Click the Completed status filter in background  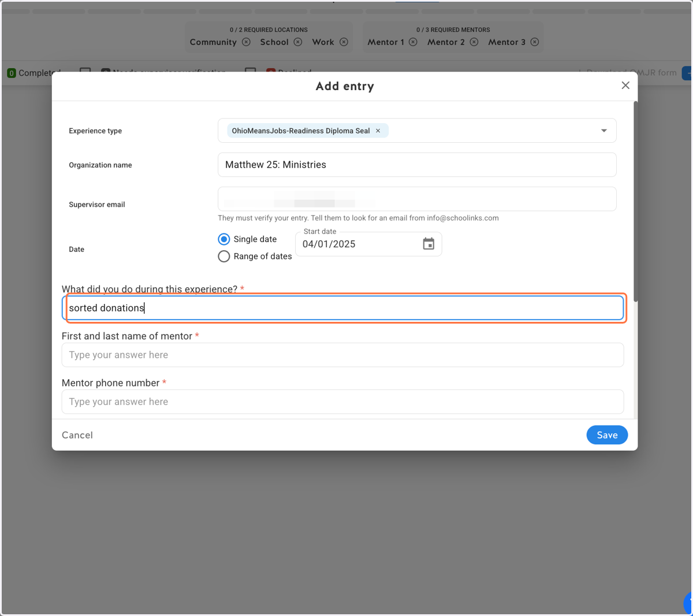[x=33, y=73]
